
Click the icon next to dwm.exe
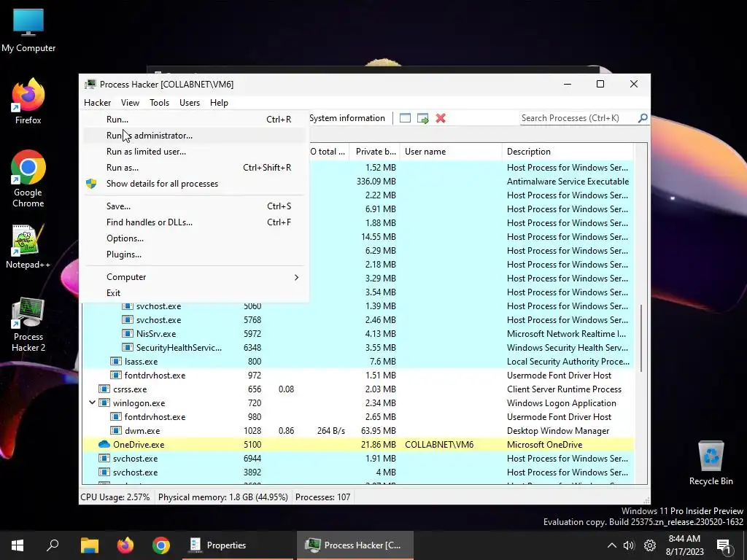point(116,430)
